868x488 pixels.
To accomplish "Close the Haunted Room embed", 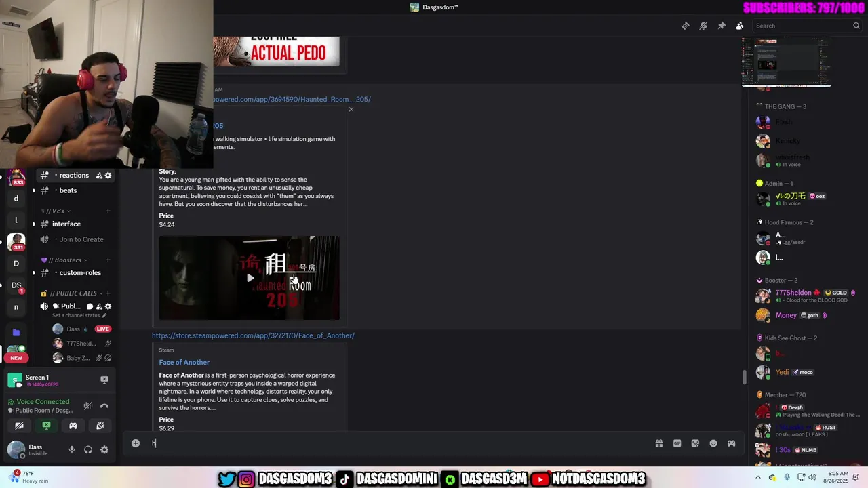I will [351, 109].
